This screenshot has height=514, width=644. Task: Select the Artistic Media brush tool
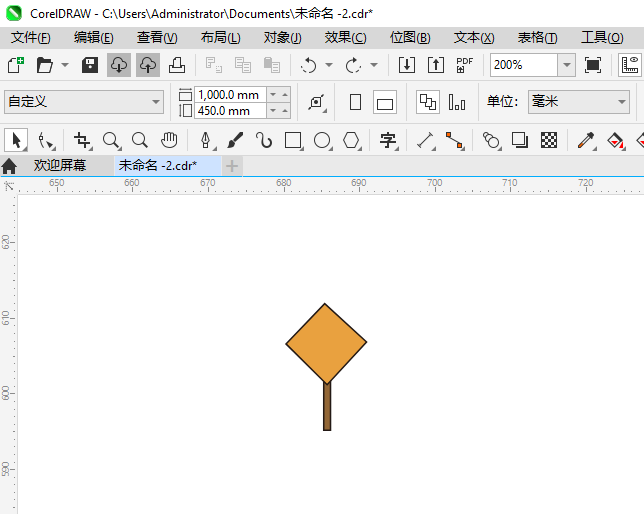pos(235,141)
